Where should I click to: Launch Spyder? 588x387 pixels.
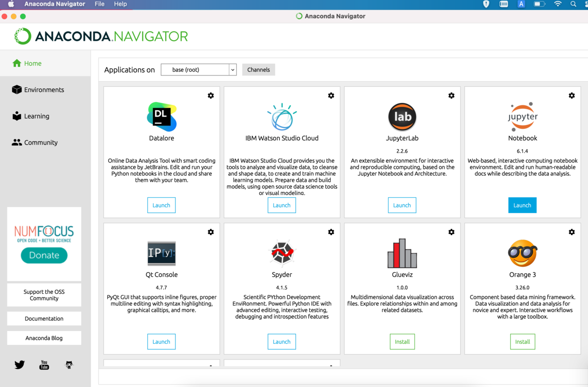tap(282, 342)
